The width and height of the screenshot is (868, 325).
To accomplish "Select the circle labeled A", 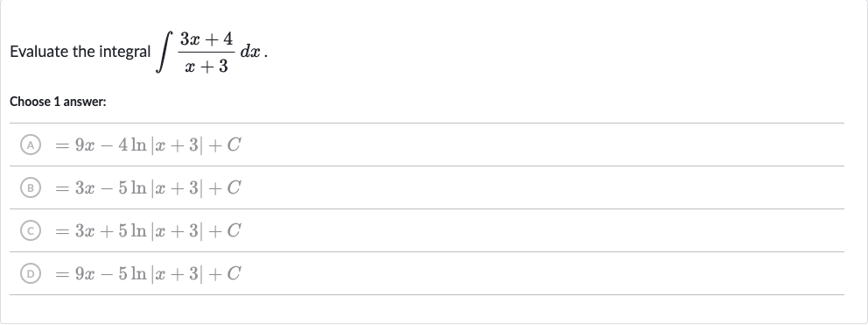I will 31,145.
